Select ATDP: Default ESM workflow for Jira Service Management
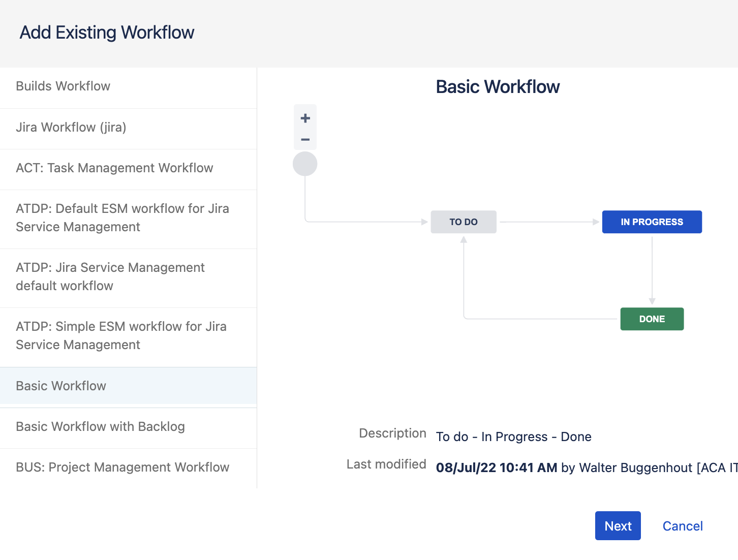This screenshot has width=738, height=560. coord(122,217)
